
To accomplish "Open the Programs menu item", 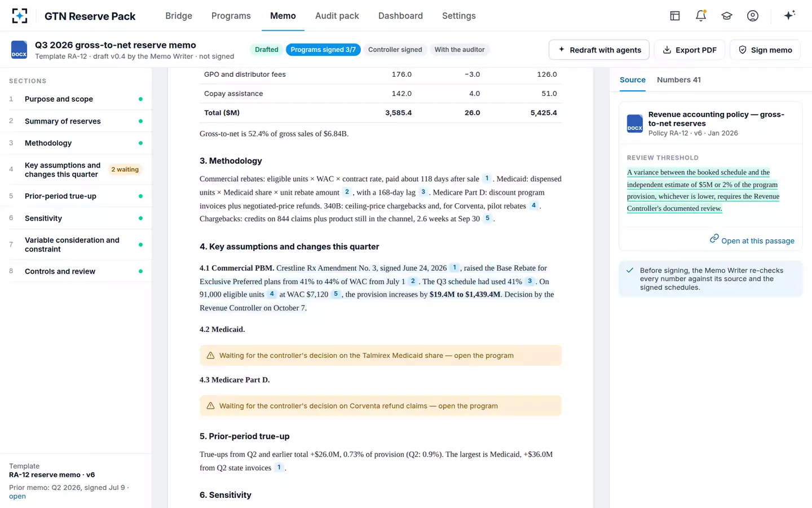I will [x=231, y=16].
